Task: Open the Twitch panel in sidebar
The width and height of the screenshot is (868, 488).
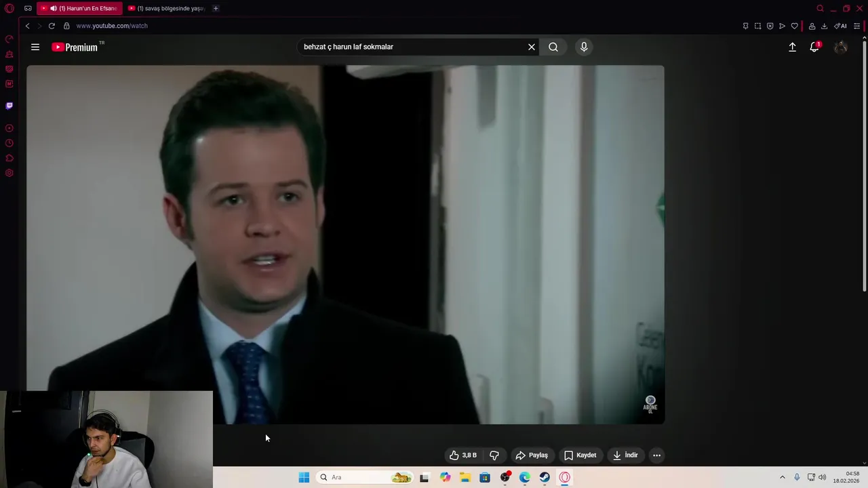Action: pyautogui.click(x=9, y=106)
